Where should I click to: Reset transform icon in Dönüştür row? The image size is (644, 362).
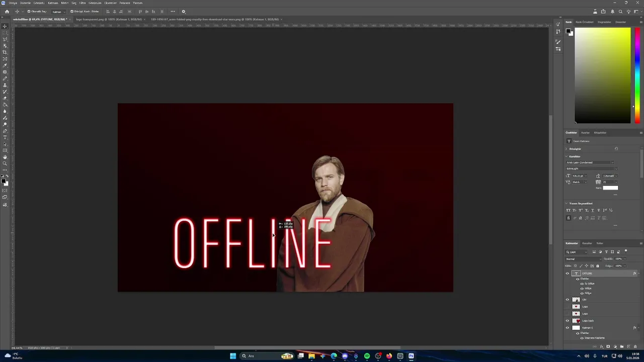click(x=616, y=149)
